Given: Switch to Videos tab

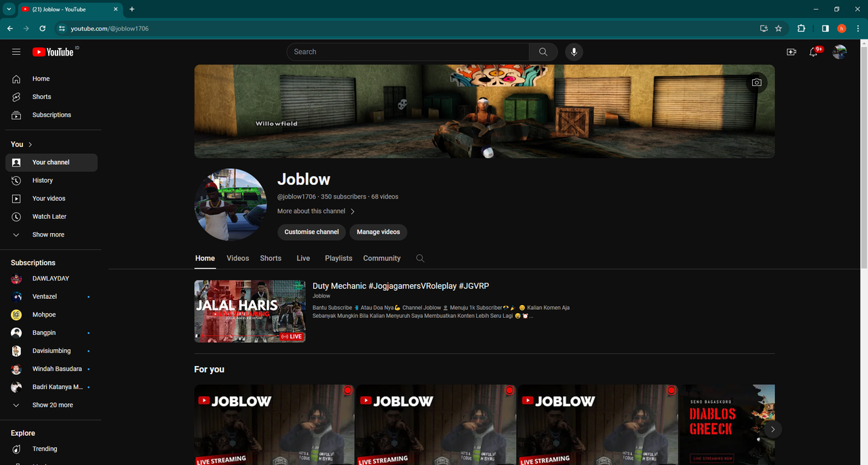Looking at the screenshot, I should [238, 258].
